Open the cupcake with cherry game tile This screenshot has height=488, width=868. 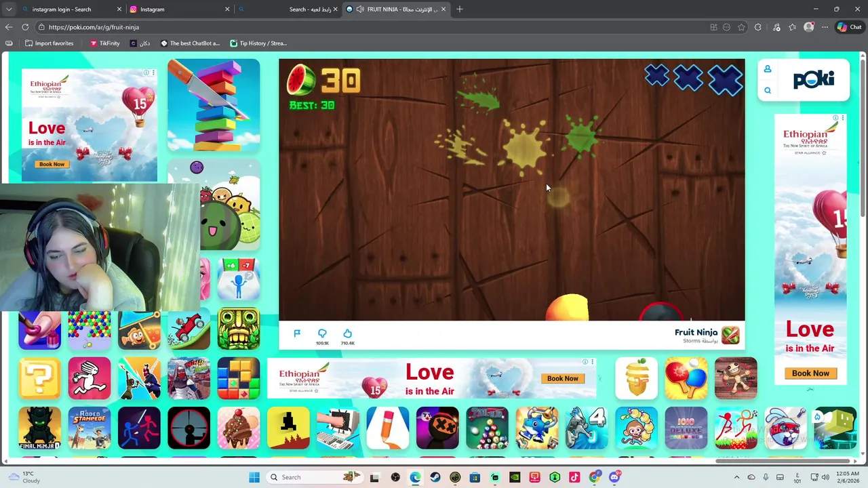[239, 428]
